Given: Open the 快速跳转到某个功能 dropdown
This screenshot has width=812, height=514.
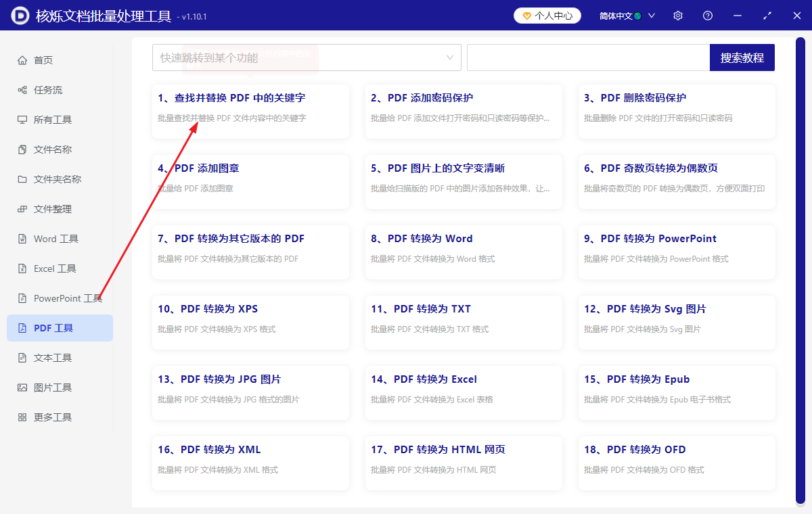Looking at the screenshot, I should (306, 57).
